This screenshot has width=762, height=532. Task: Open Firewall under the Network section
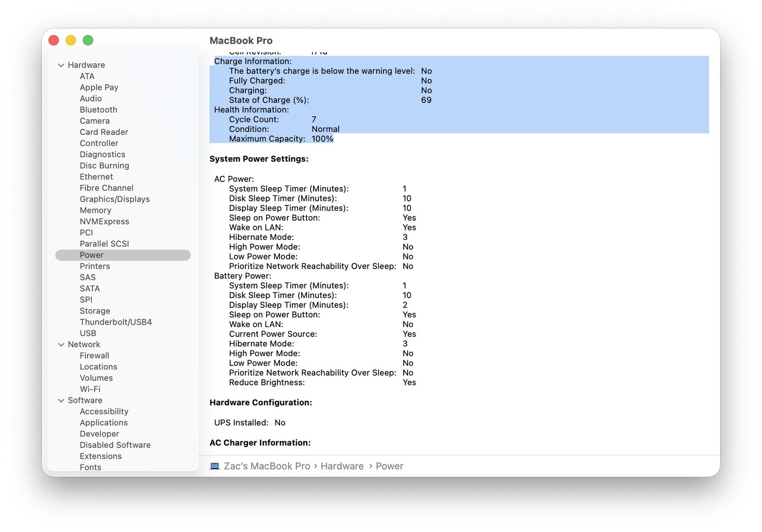pyautogui.click(x=94, y=356)
